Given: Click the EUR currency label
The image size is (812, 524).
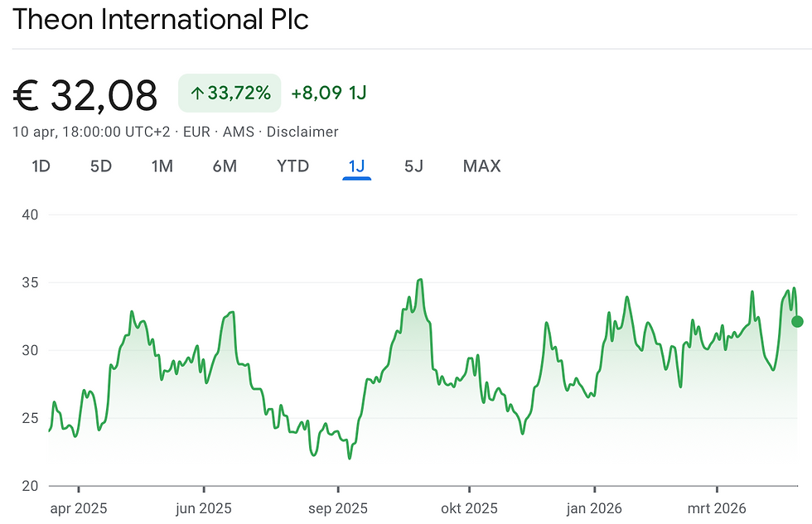Looking at the screenshot, I should (197, 132).
